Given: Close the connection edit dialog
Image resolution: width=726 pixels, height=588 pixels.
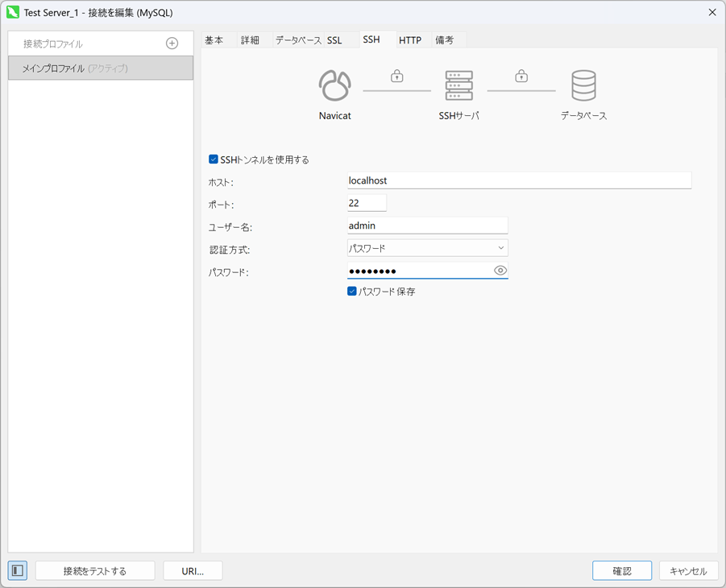Looking at the screenshot, I should 712,13.
